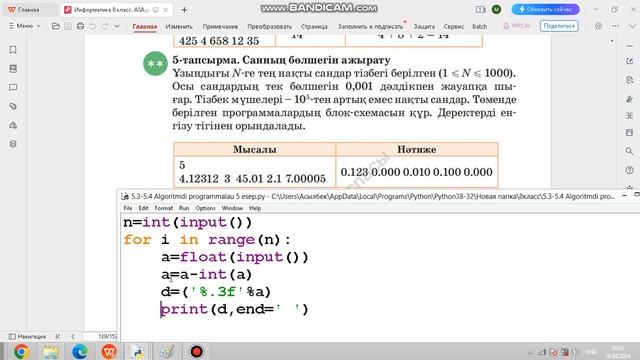Screen dimensions: 640x360
Task: Click the Поделиться share button
Action: [x=559, y=26]
